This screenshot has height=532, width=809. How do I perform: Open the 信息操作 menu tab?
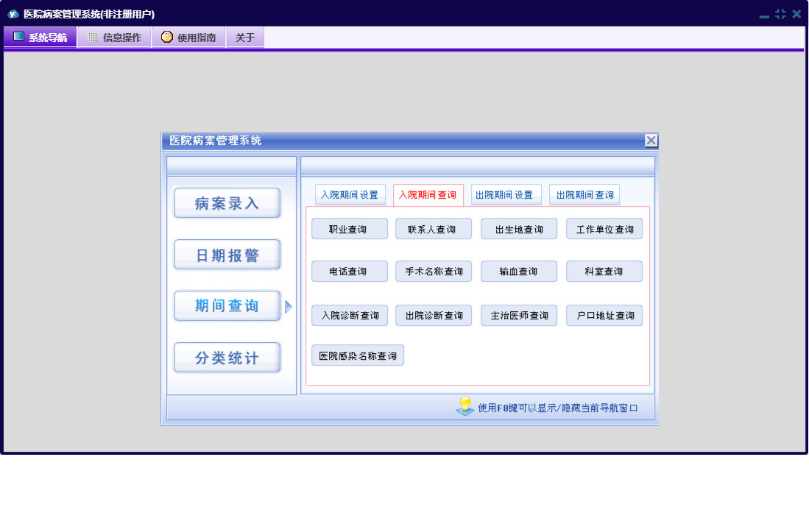click(x=115, y=37)
